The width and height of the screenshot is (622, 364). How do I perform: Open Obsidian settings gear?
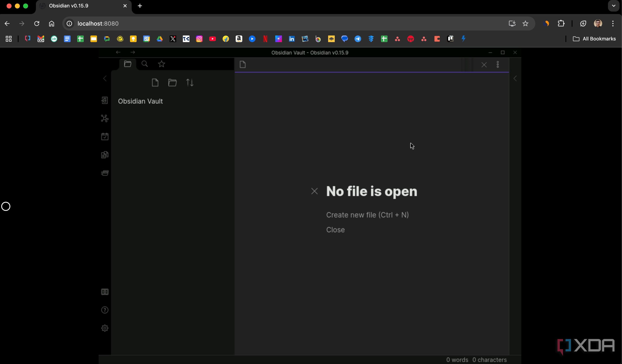tap(105, 328)
